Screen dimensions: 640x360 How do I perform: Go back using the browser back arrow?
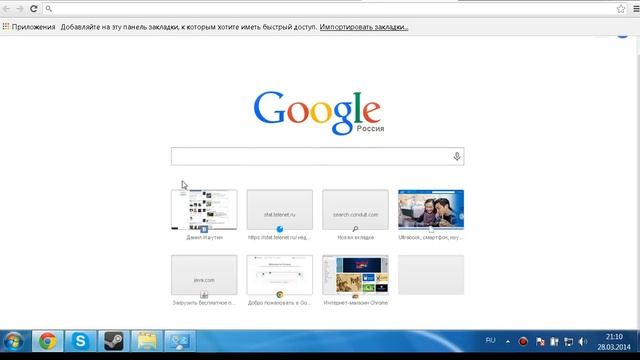tap(7, 9)
